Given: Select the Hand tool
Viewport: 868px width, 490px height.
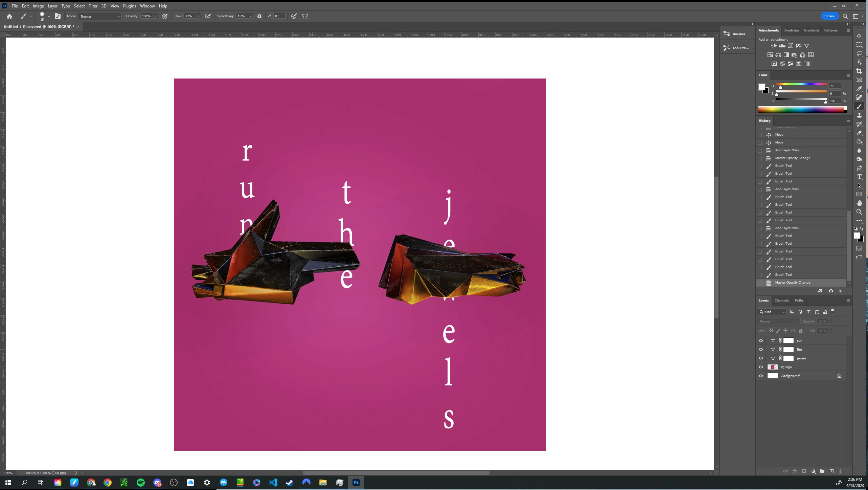Looking at the screenshot, I should 859,203.
